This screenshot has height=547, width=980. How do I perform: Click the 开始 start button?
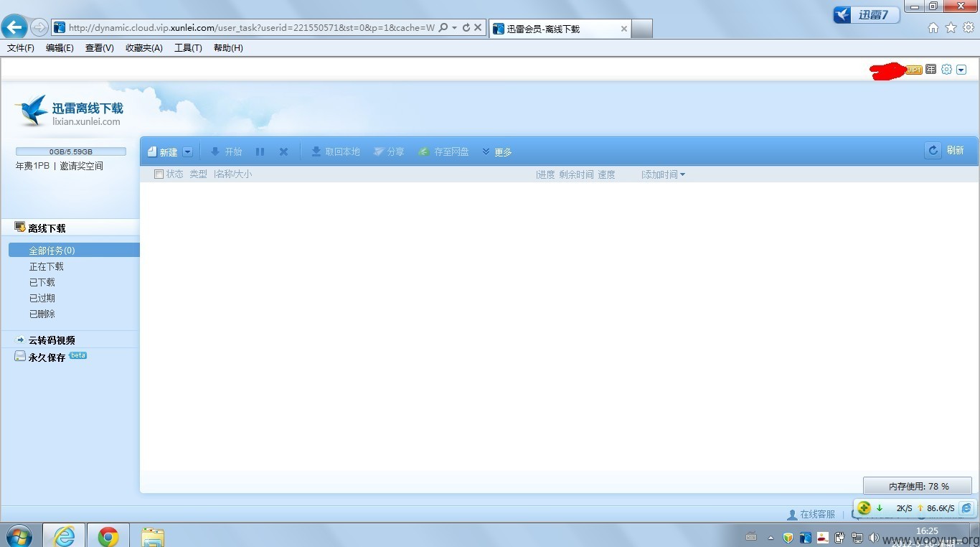[x=226, y=152]
